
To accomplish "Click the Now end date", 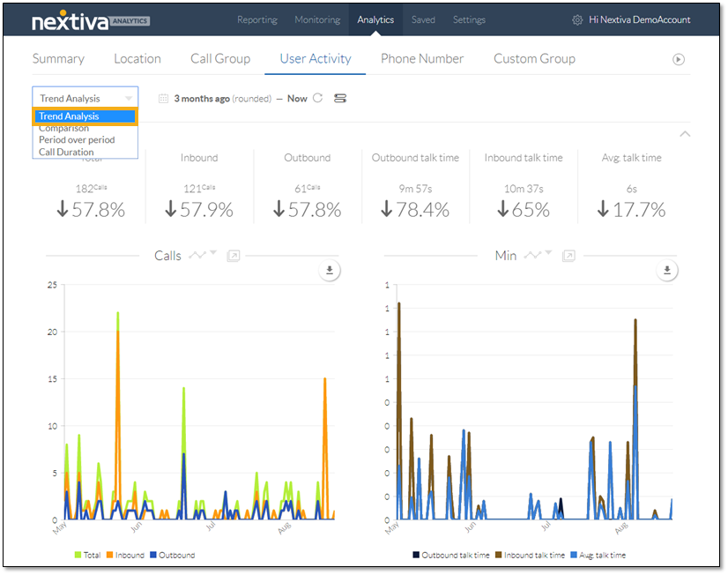I will 297,99.
